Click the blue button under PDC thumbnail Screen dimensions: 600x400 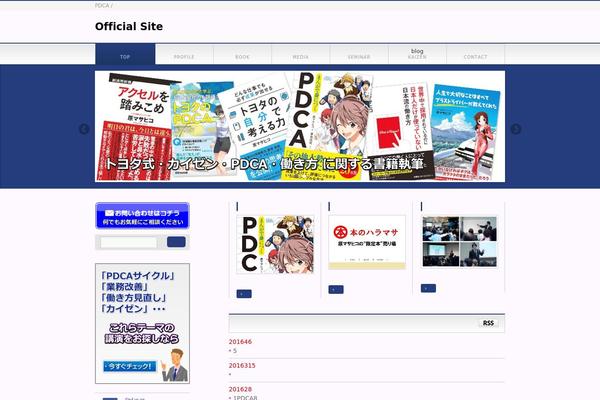pos(244,294)
